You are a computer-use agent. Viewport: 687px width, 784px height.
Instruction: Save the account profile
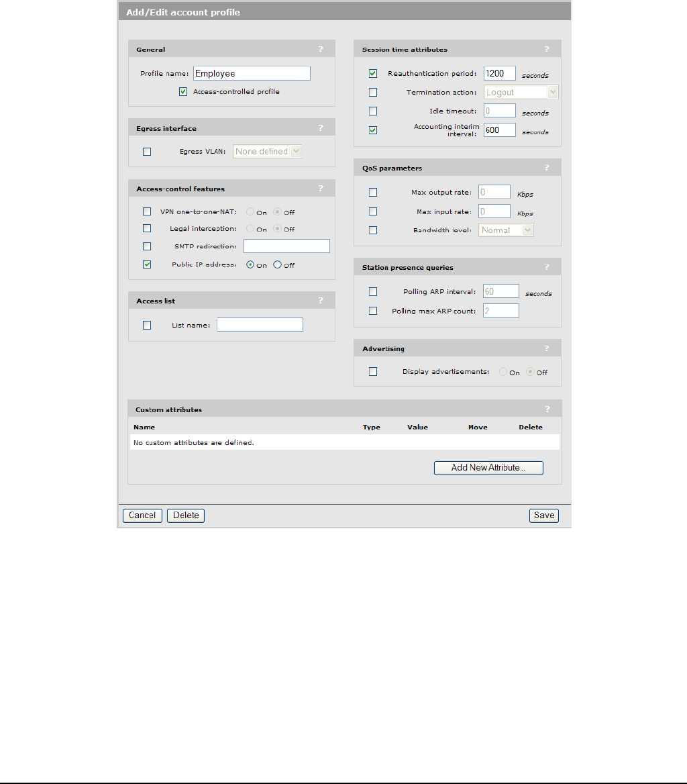[x=544, y=516]
